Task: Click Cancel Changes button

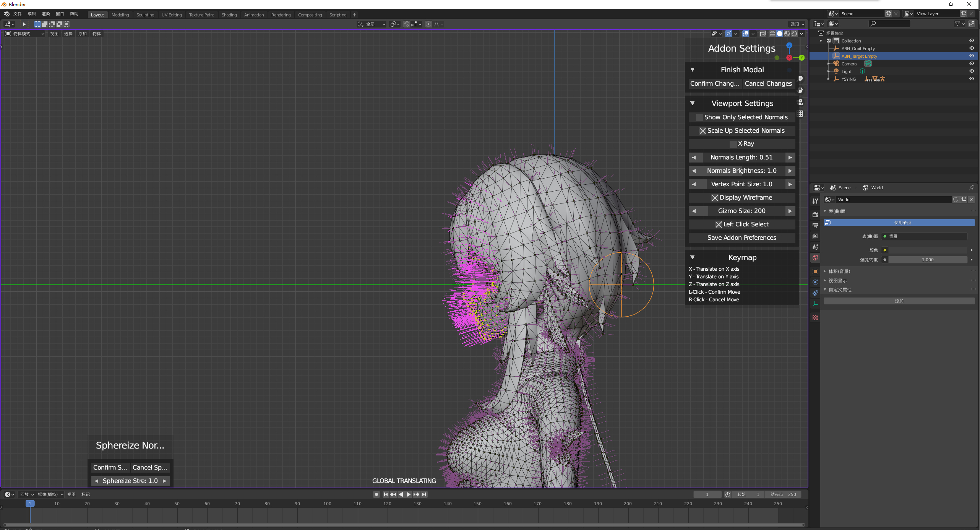Action: (x=768, y=83)
